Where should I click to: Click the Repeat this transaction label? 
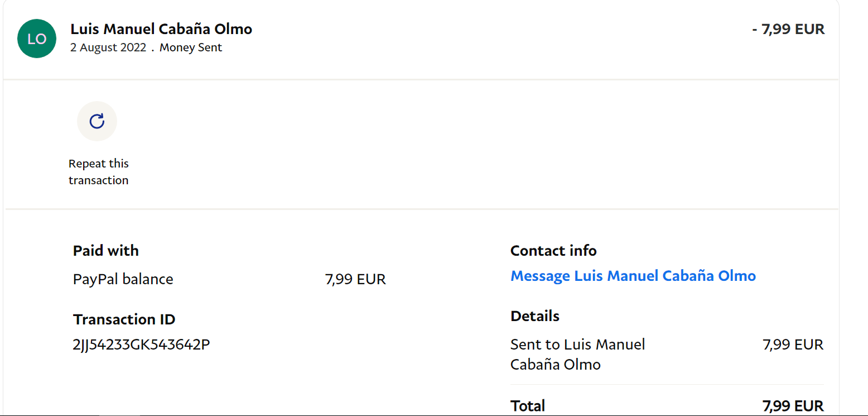click(x=99, y=172)
